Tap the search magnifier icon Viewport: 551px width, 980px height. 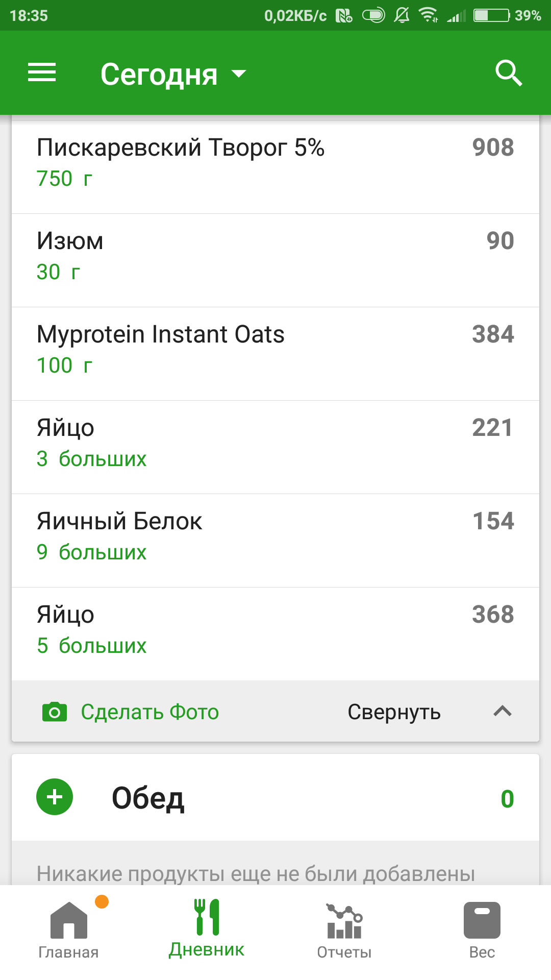pos(508,73)
